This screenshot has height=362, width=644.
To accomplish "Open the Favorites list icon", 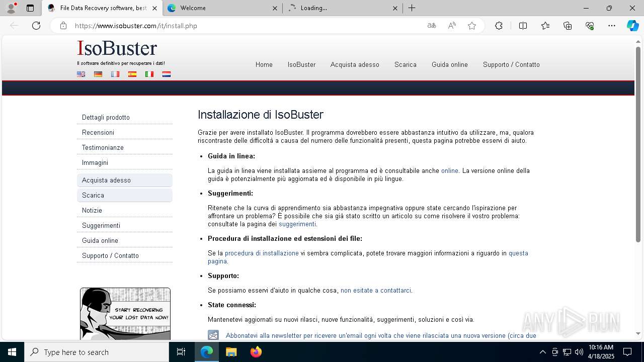I will tap(545, 26).
